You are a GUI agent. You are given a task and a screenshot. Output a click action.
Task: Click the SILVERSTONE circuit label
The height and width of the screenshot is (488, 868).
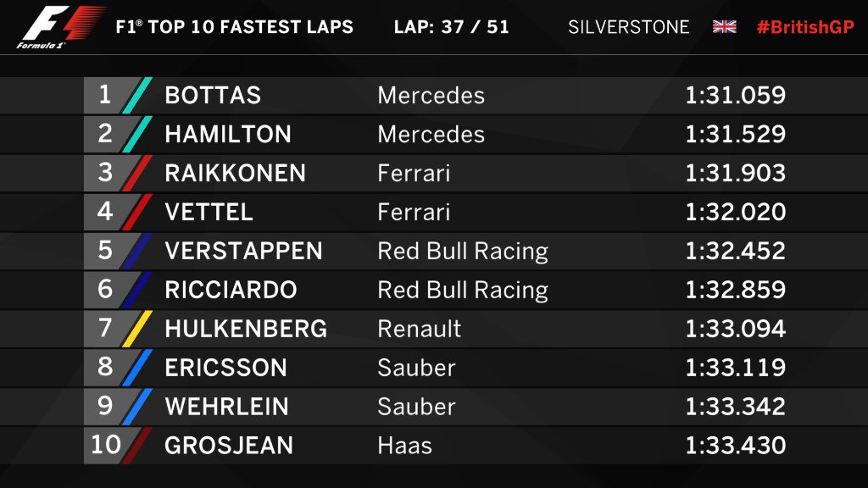[x=628, y=27]
